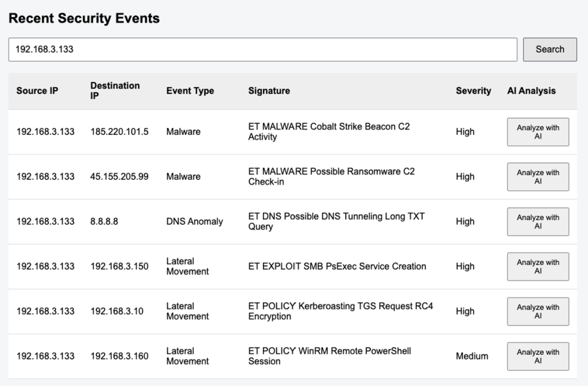Click destination IP 192.168.3.160
The height and width of the screenshot is (386, 588).
(x=119, y=356)
